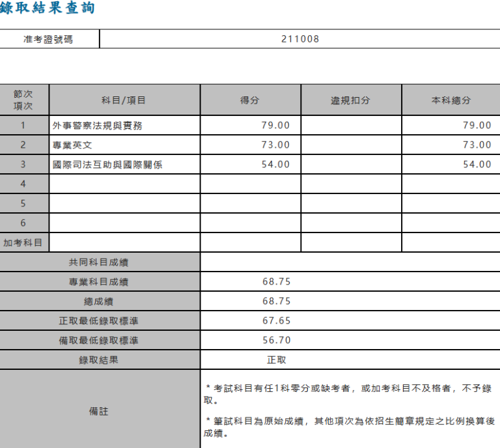Click the 專業科目成績 label
This screenshot has height=448, width=500.
coord(98,281)
